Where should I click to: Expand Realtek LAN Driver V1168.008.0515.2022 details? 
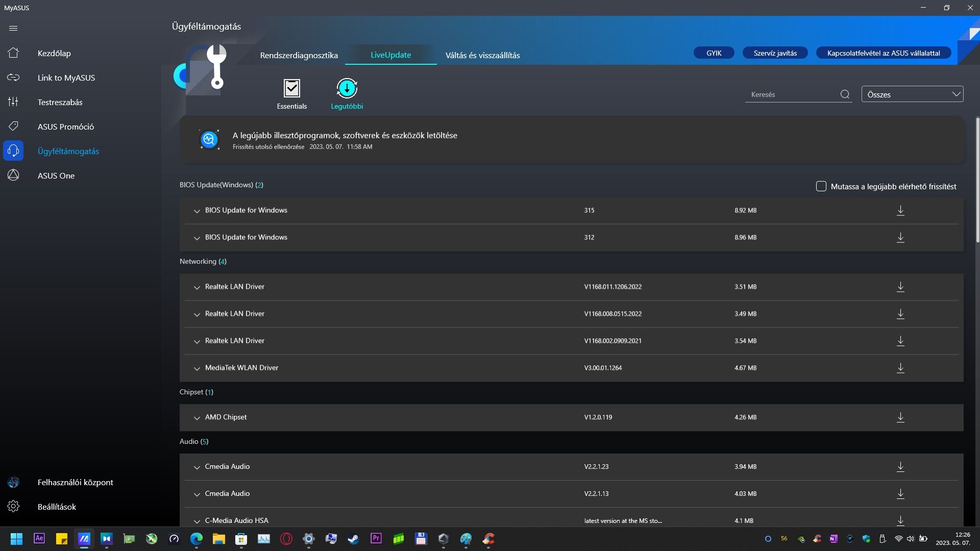[x=197, y=314]
